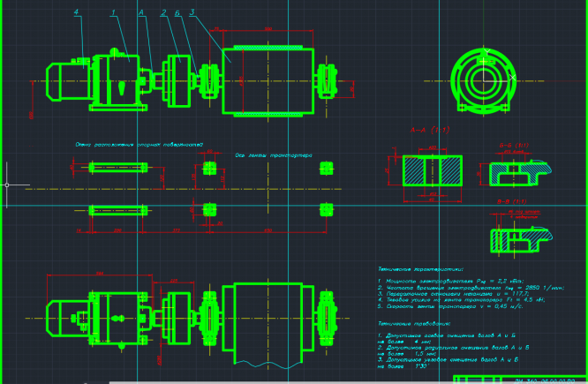Click the circular end-view of the reducer
Image resolution: width=588 pixels, height=384 pixels.
(x=483, y=80)
